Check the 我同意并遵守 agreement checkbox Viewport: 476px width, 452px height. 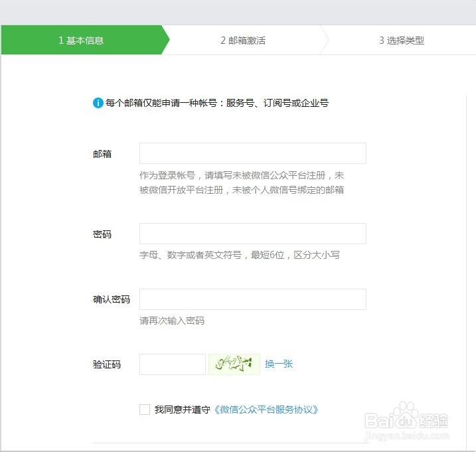point(145,410)
